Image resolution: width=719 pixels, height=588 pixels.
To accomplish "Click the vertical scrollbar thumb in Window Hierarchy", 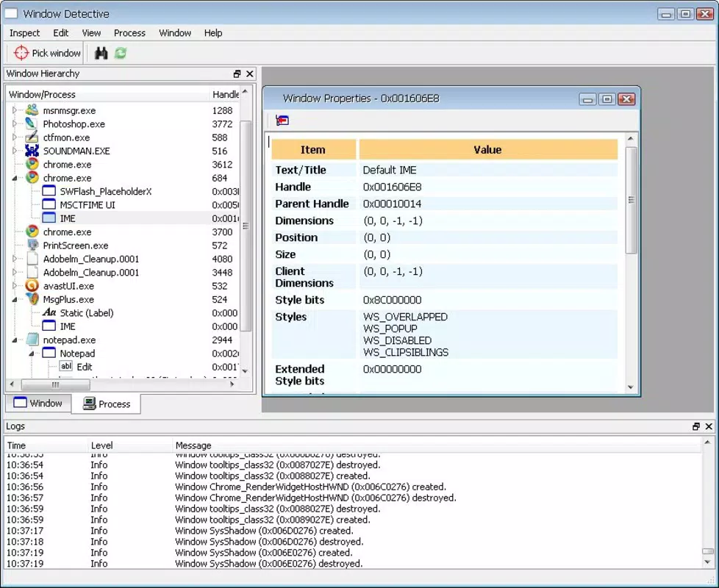I will (x=246, y=226).
